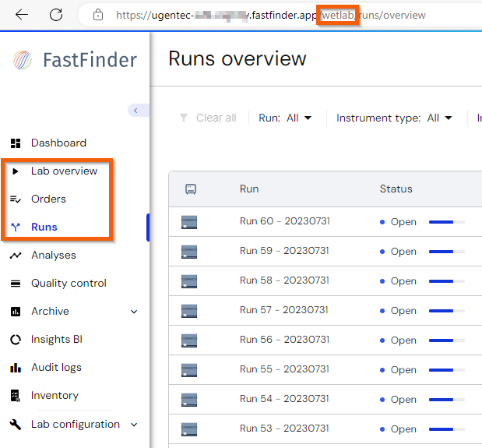Screen dimensions: 482x448
Task: Open Run 60 - 20230731
Action: click(x=285, y=221)
